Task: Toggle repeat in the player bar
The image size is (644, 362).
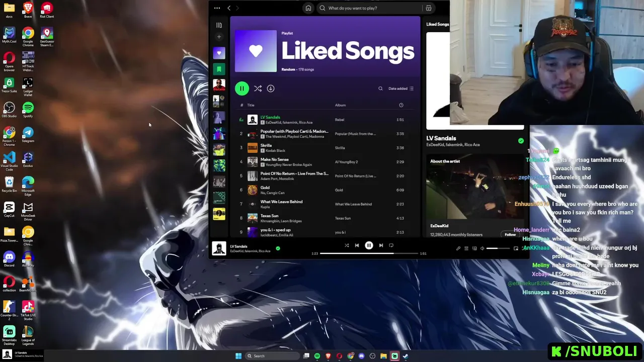Action: click(x=391, y=245)
